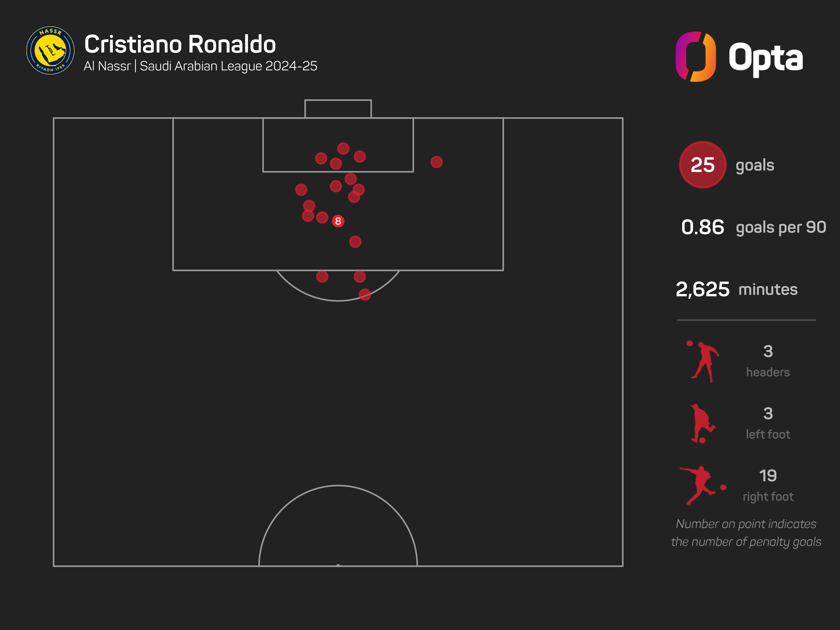Click the 3 headers count
Viewport: 840px width, 630px height.
(768, 351)
